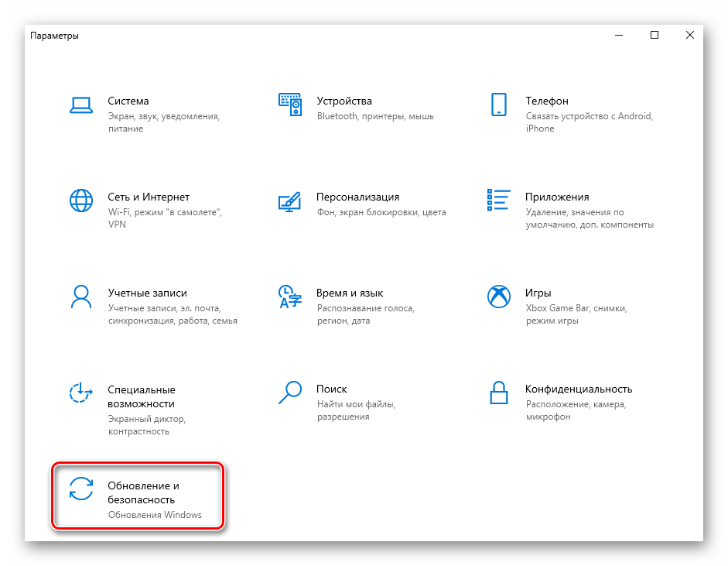Click the Устройства keyboard and speaker icon
Image resolution: width=728 pixels, height=566 pixels.
click(x=289, y=105)
